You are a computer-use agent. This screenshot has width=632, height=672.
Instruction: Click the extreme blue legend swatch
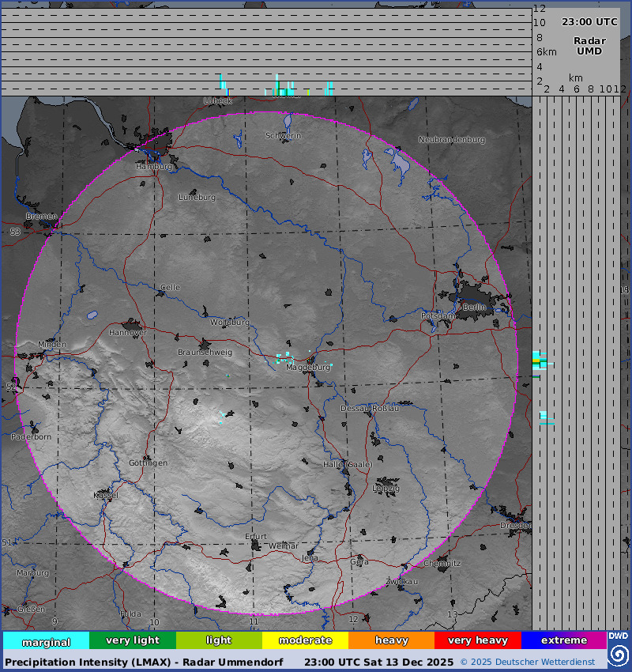tap(563, 640)
